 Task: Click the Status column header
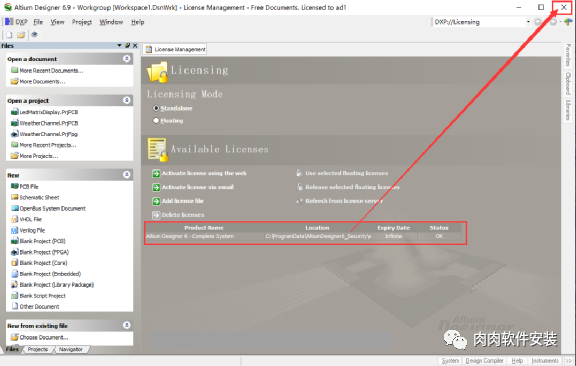pyautogui.click(x=439, y=228)
